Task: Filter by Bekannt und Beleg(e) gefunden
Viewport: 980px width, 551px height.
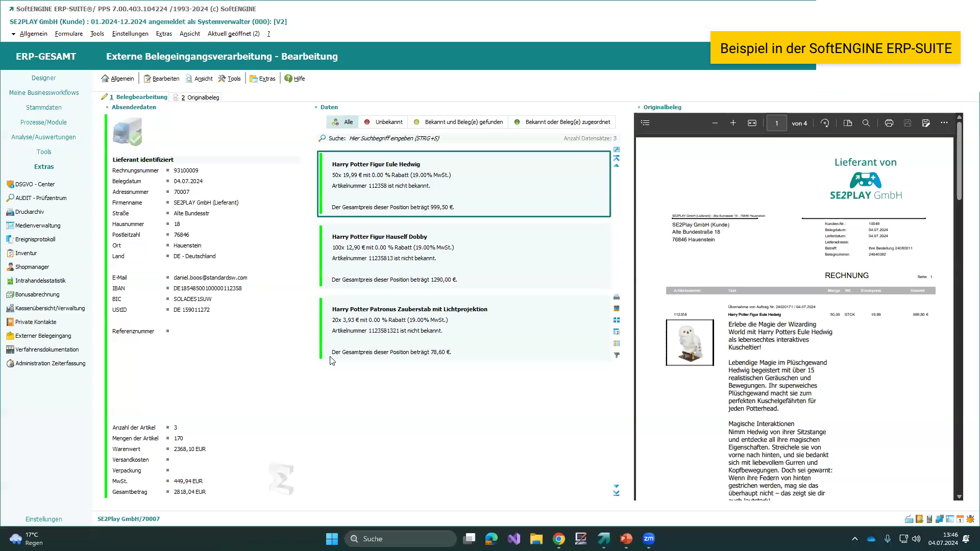Action: point(458,122)
